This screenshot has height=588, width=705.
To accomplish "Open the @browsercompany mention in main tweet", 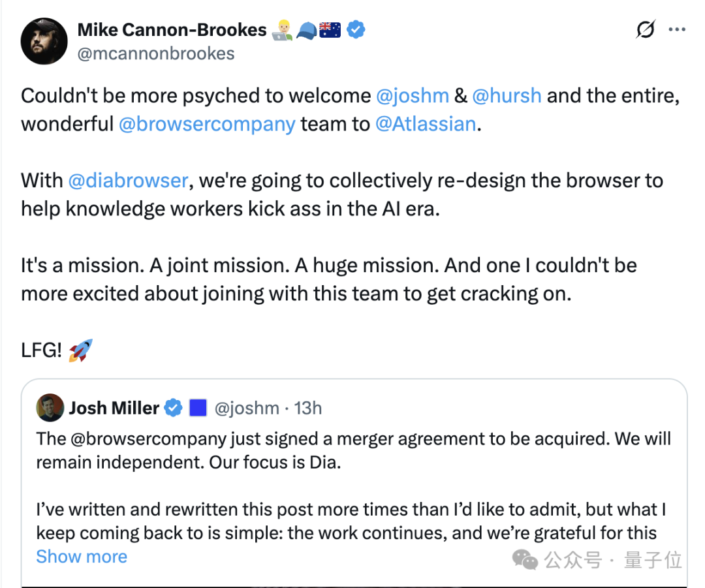I will click(207, 124).
